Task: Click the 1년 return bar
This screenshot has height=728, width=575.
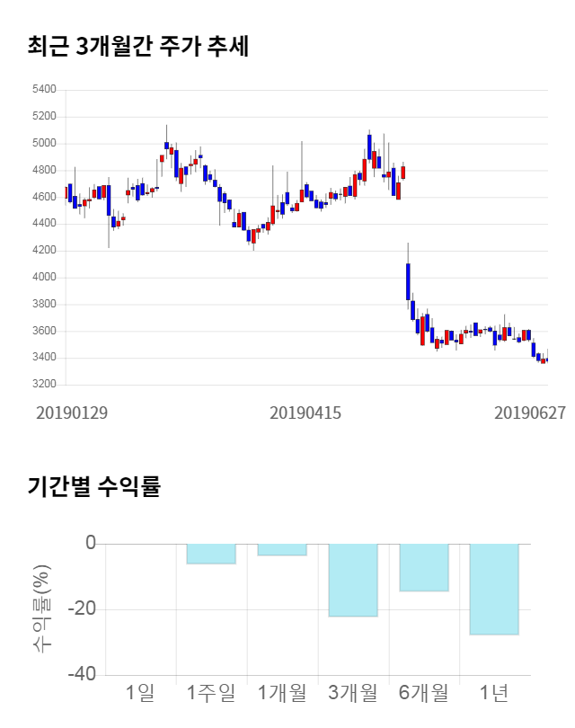Action: 494,589
